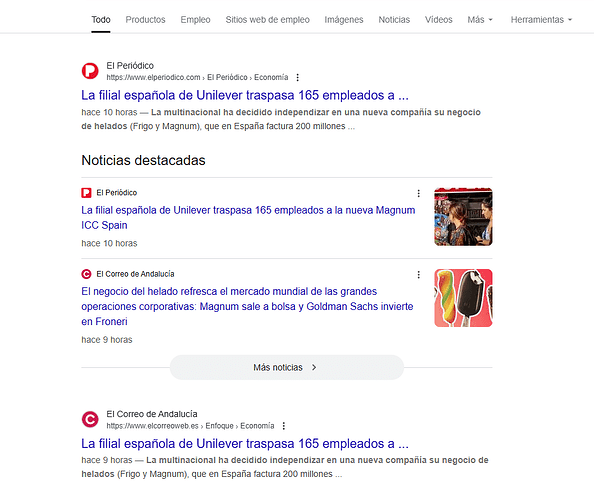Open the first Unilever traspasa 165 empleados headline
Image resolution: width=594 pixels, height=499 pixels.
[245, 95]
